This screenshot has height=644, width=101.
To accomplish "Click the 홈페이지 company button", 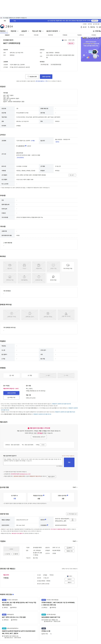I will point(70,548).
